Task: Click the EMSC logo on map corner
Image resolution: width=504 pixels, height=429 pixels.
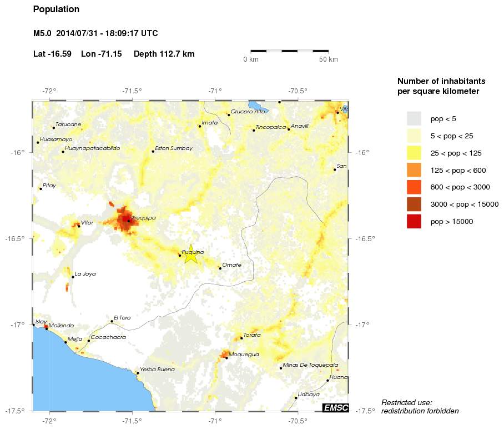Action: (335, 408)
